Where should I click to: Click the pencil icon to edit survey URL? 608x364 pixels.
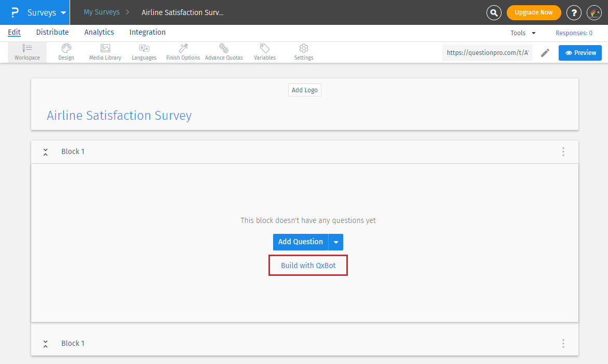(x=545, y=52)
